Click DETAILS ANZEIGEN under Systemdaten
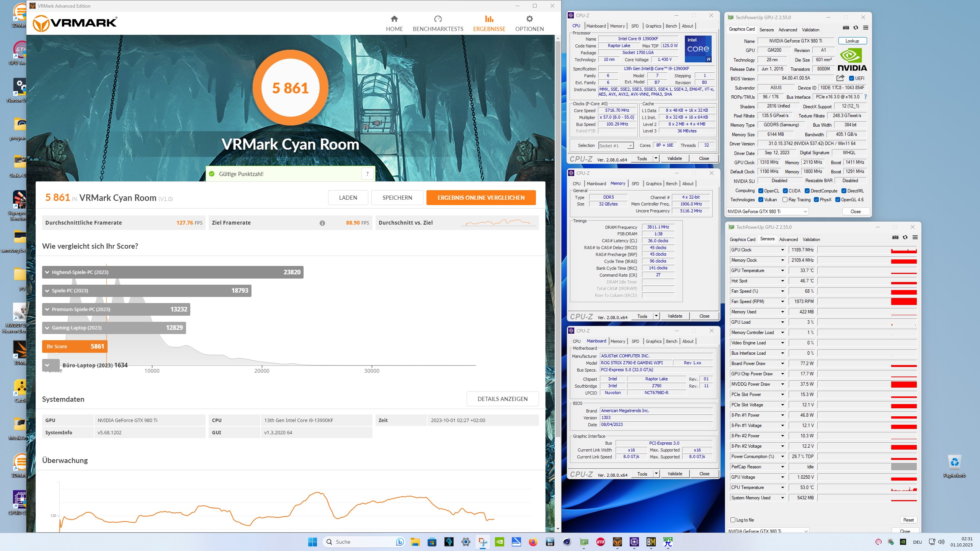 point(503,399)
